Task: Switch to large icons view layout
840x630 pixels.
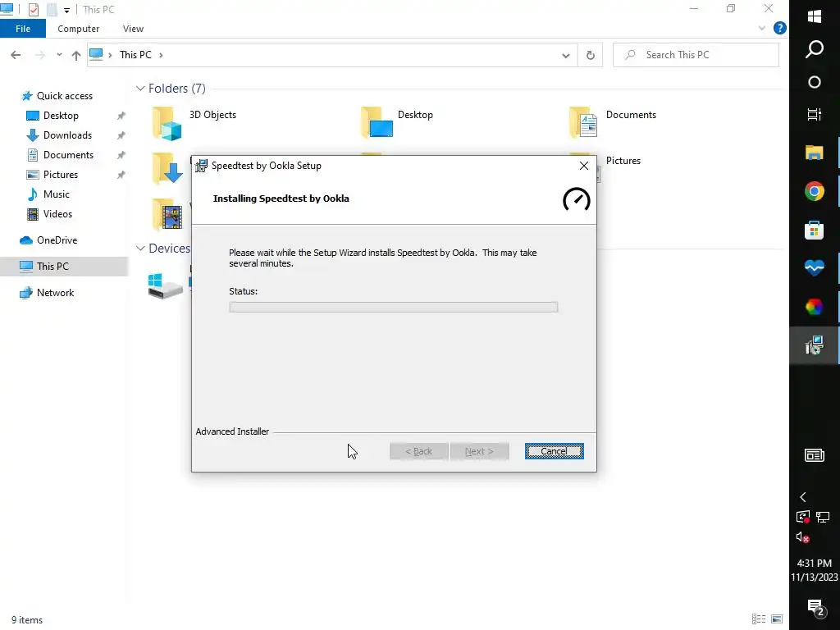Action: tap(777, 619)
